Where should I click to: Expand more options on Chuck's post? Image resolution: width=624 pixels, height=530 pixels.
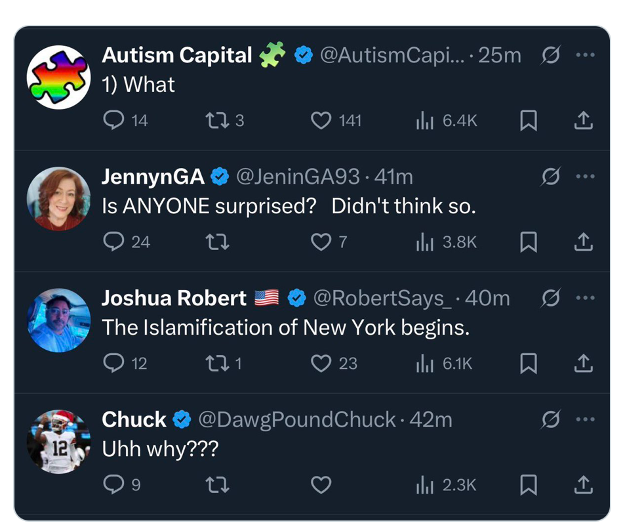(586, 419)
